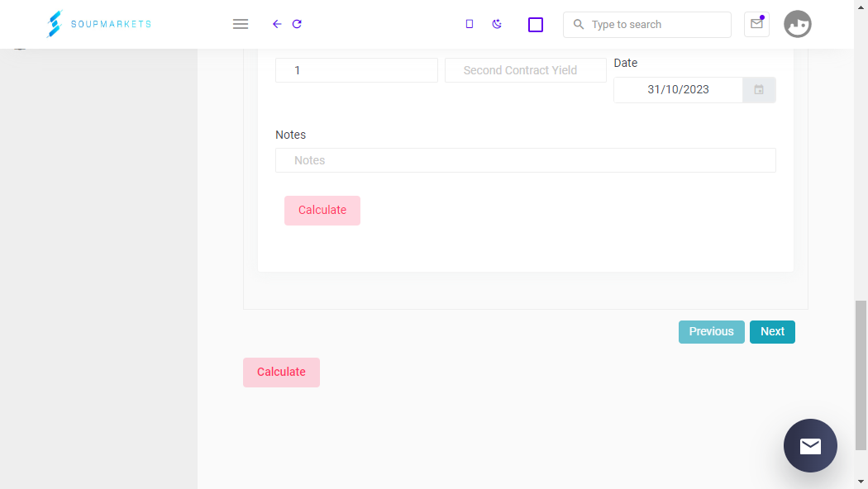The image size is (868, 489).
Task: Open the calendar date picker
Action: point(759,89)
